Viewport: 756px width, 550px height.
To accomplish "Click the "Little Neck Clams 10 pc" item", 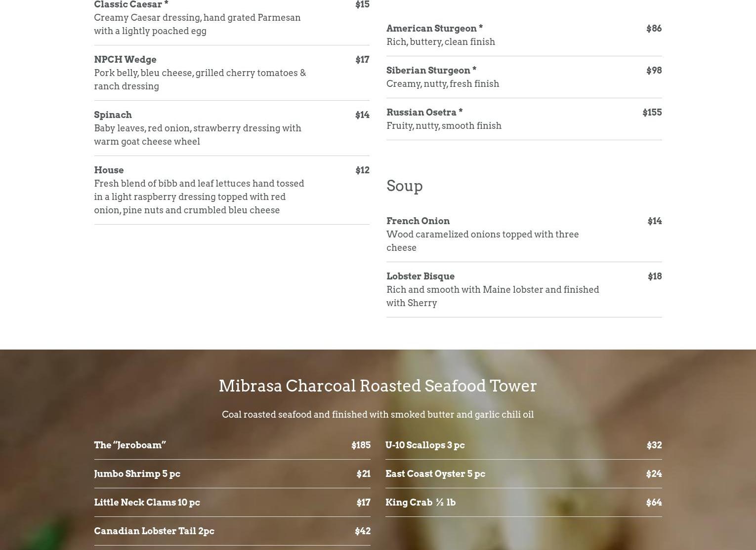I will click(147, 502).
